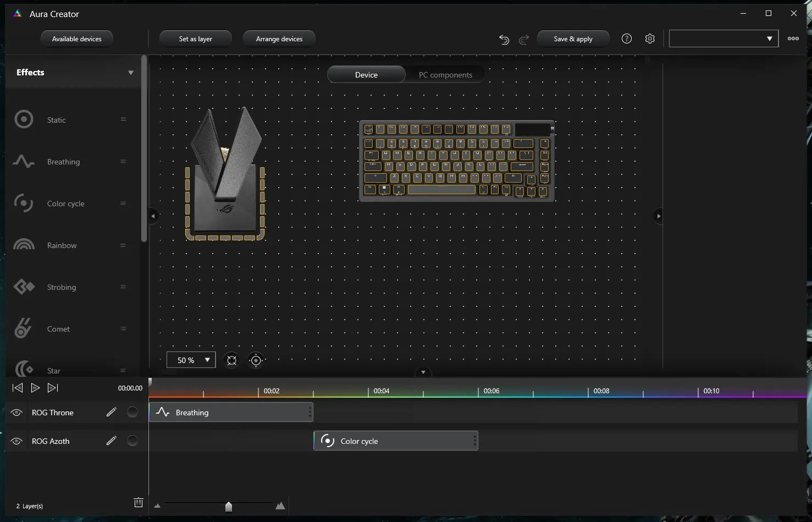This screenshot has height=522, width=812.
Task: Click the Redo arrow
Action: click(524, 39)
